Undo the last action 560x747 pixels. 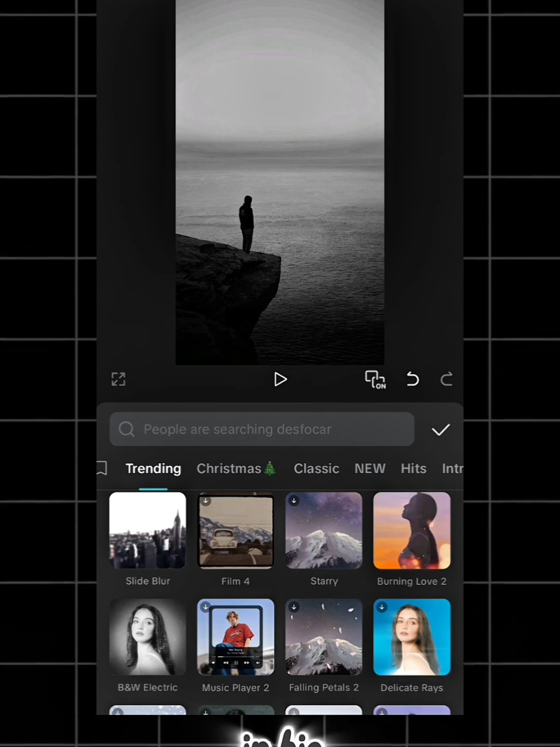[x=413, y=379]
